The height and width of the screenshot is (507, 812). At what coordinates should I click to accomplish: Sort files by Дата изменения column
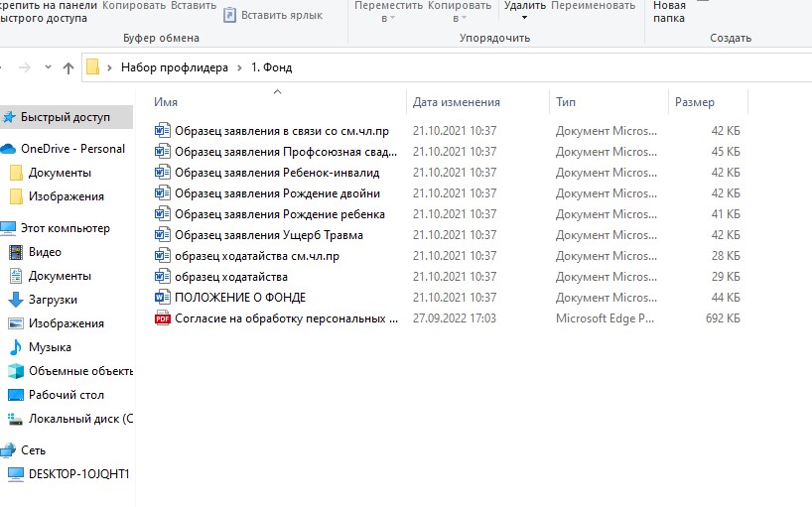coord(457,102)
